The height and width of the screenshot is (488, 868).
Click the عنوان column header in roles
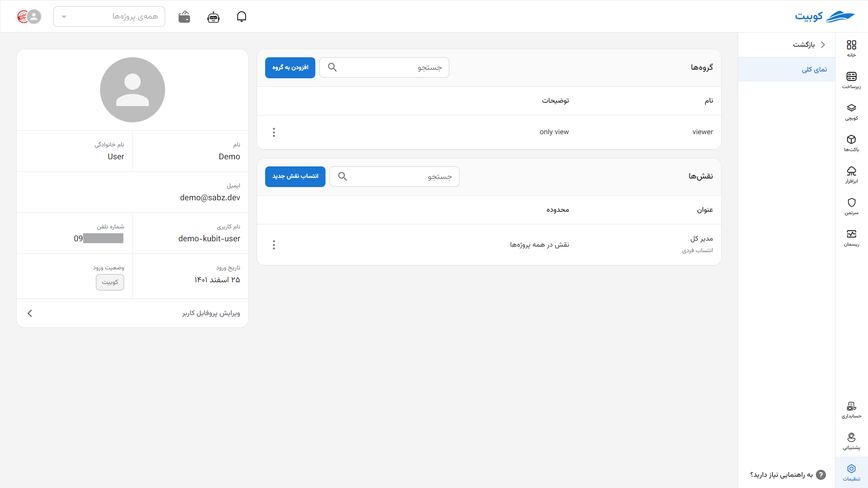point(705,210)
